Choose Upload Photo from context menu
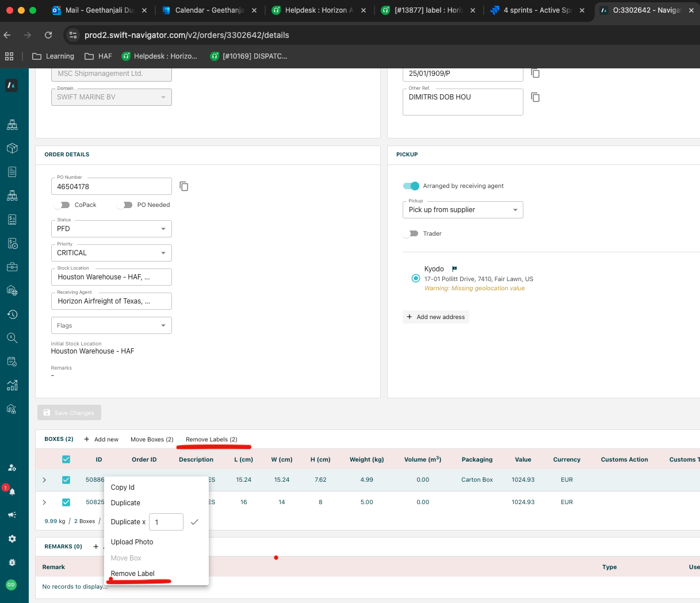The width and height of the screenshot is (700, 603). (132, 542)
